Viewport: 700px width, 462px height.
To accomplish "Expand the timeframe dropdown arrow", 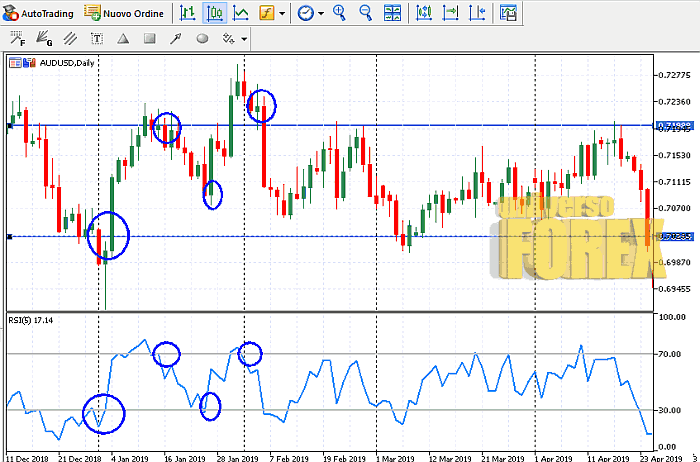I will pyautogui.click(x=320, y=13).
